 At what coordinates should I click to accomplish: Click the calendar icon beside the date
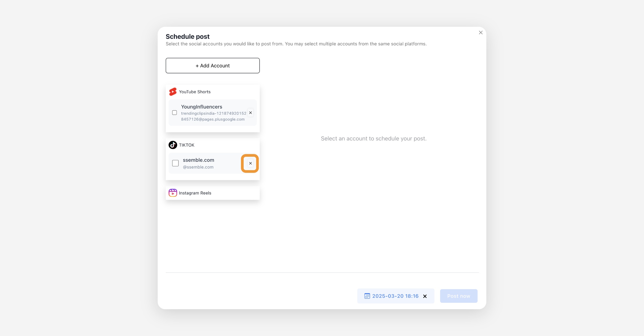point(367,296)
